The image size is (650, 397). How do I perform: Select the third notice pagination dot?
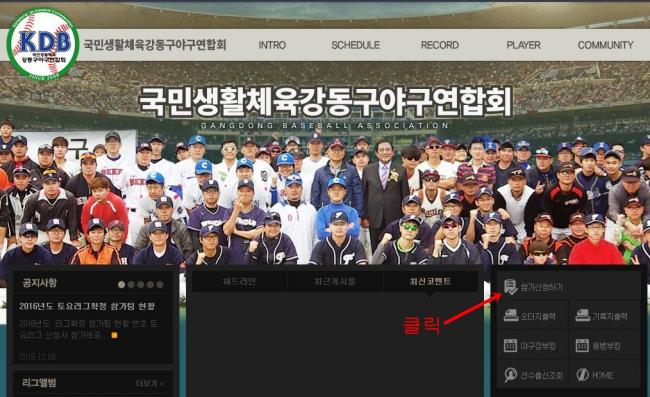(141, 285)
